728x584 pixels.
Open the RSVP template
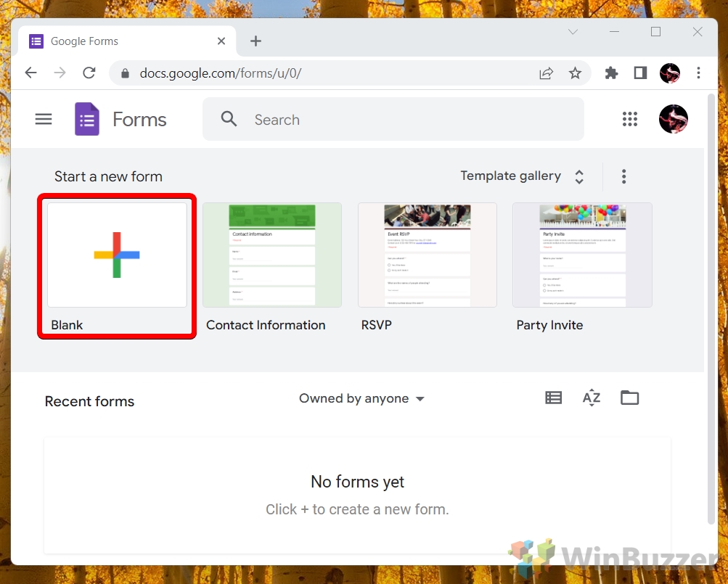427,255
